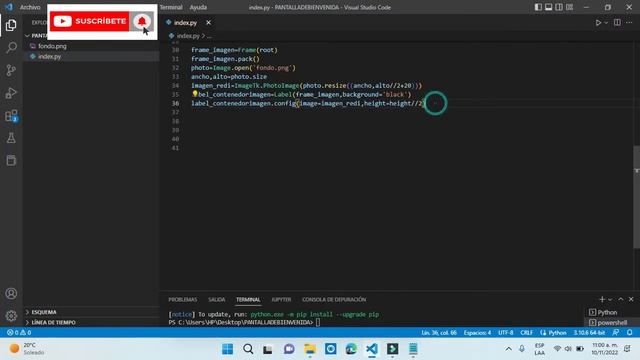Select interpreter 3.10.6 64-bit
The image size is (640, 360).
(x=589, y=333)
